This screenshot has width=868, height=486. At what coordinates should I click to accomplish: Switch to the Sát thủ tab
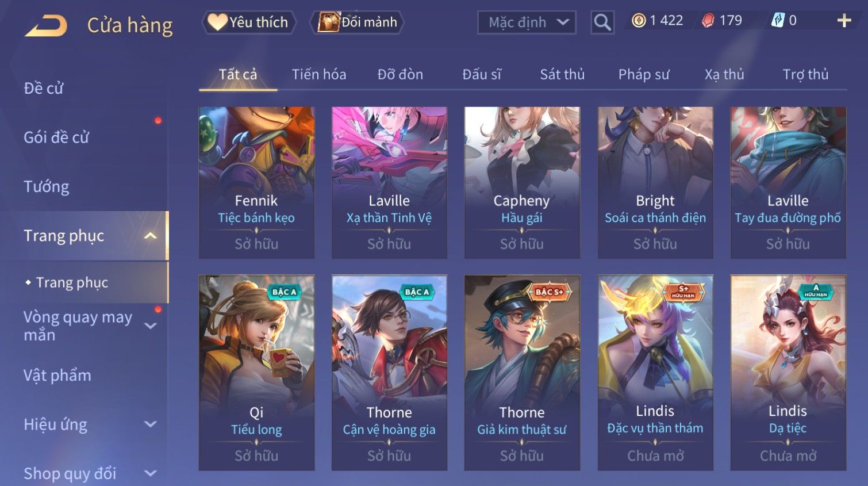(x=562, y=74)
